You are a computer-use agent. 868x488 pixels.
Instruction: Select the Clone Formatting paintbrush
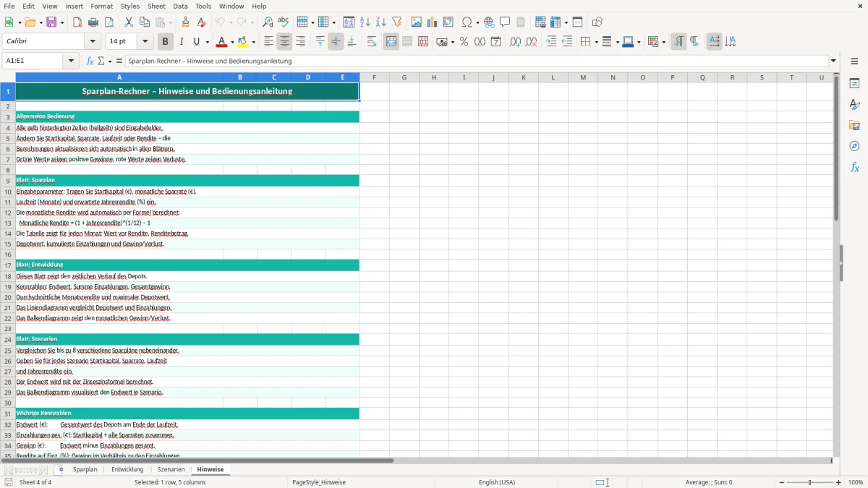[185, 22]
